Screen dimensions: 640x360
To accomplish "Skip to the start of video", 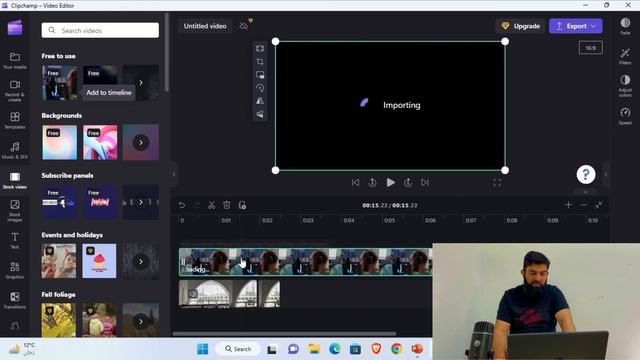I will [x=356, y=182].
